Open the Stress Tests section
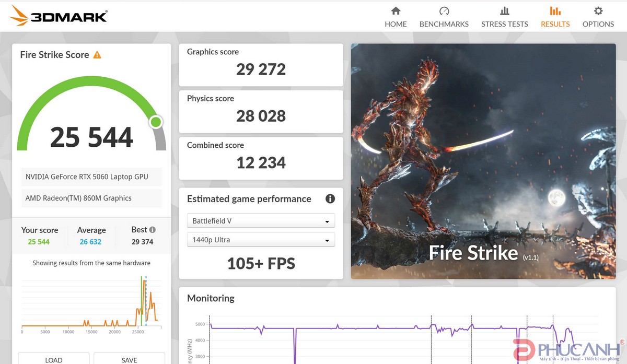This screenshot has height=364, width=627. [x=504, y=16]
